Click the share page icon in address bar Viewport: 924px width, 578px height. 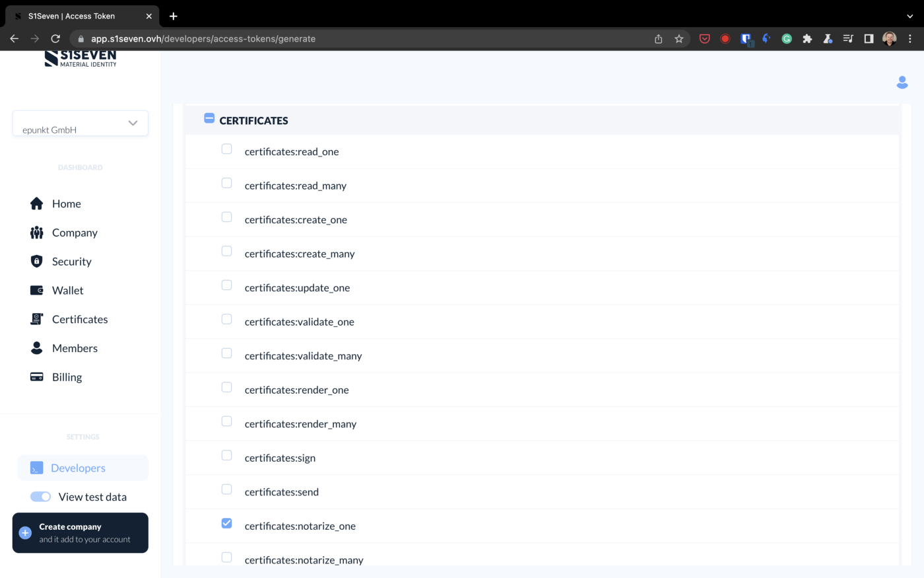tap(658, 39)
